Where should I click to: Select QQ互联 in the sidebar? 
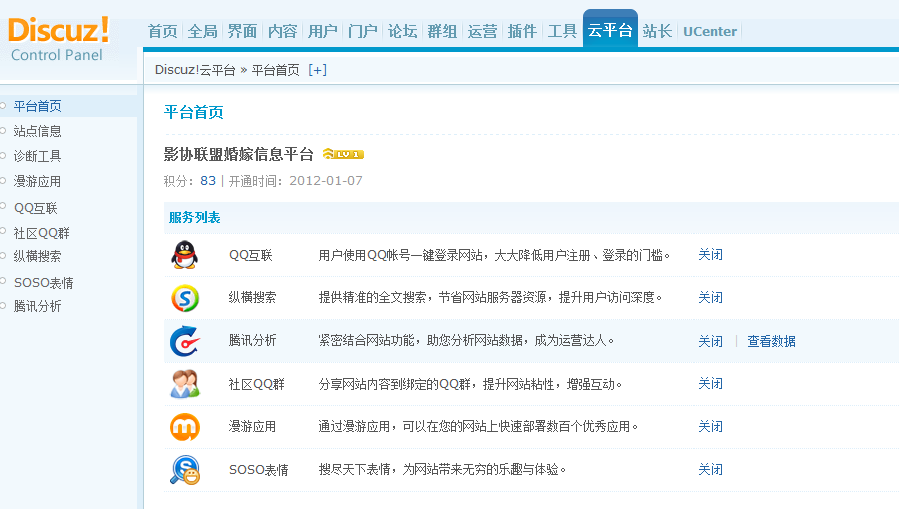(36, 208)
